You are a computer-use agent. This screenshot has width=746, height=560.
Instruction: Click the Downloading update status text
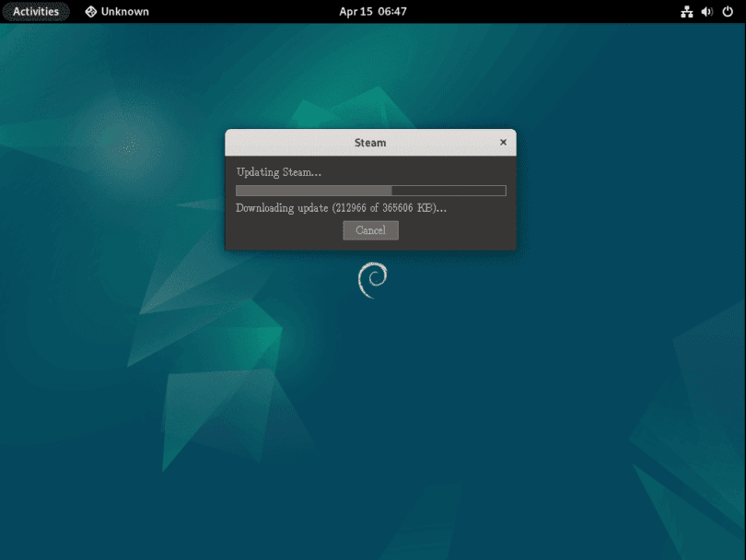[341, 208]
